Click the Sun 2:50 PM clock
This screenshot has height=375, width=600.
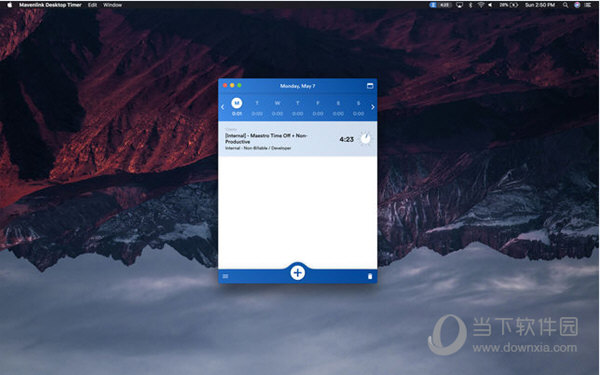tap(540, 5)
